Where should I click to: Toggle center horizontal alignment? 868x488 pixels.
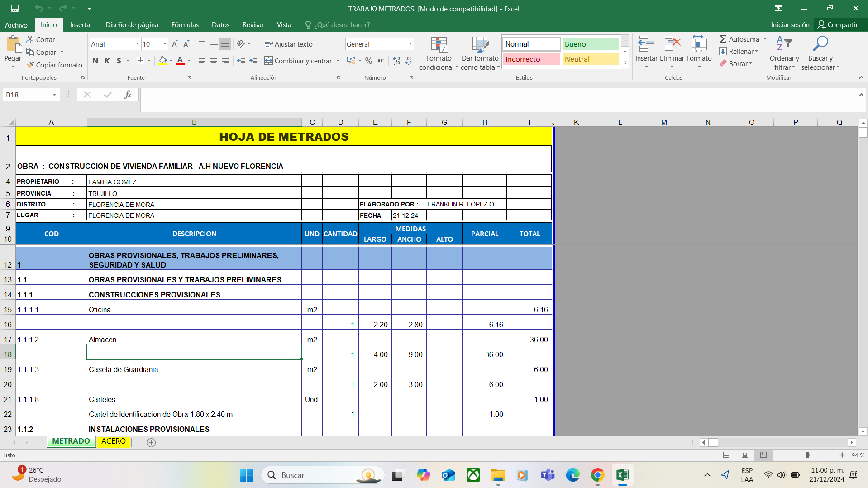tap(214, 61)
